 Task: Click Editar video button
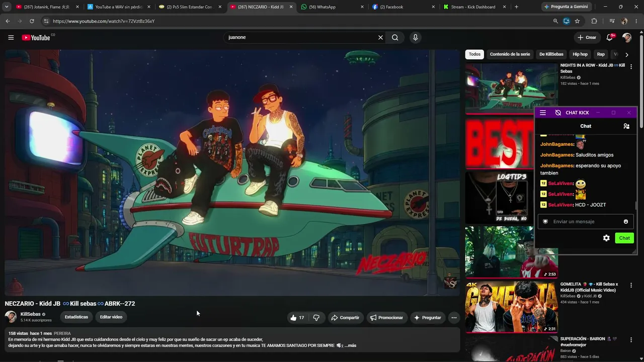coord(111,317)
